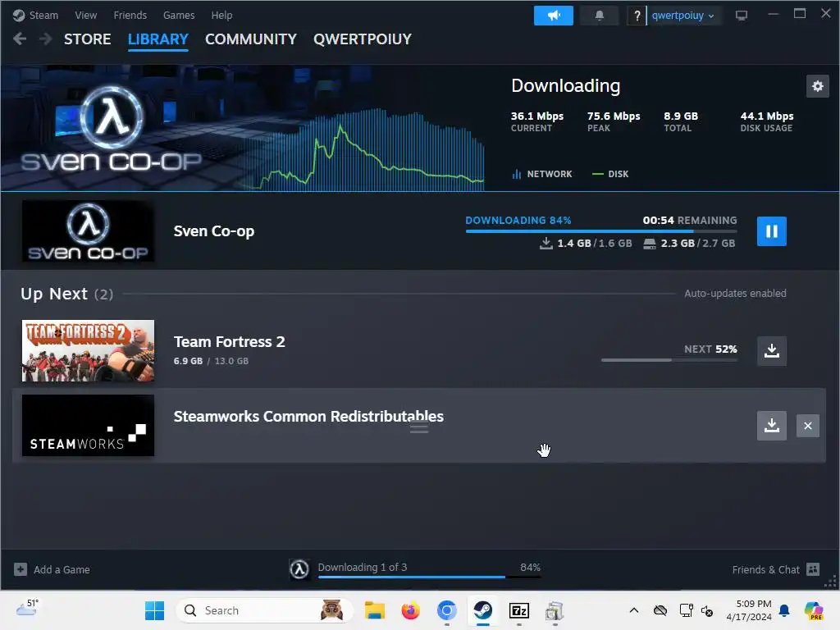
Task: Click the bottom download progress bar
Action: [x=429, y=577]
